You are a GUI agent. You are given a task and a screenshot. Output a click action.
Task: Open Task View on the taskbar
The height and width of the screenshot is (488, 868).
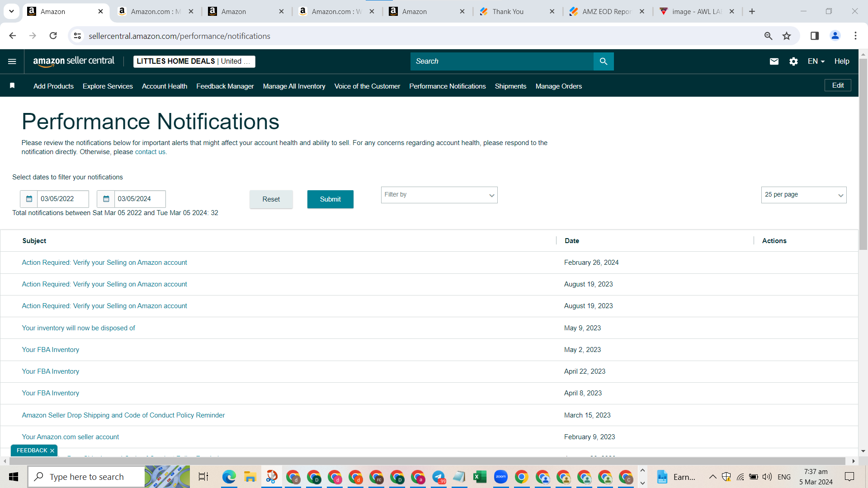203,477
